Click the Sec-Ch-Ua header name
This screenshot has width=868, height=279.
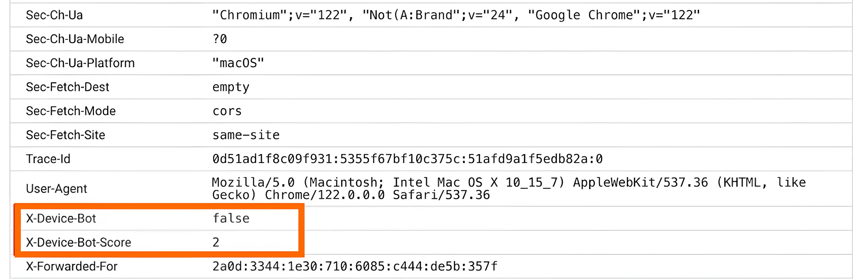54,15
